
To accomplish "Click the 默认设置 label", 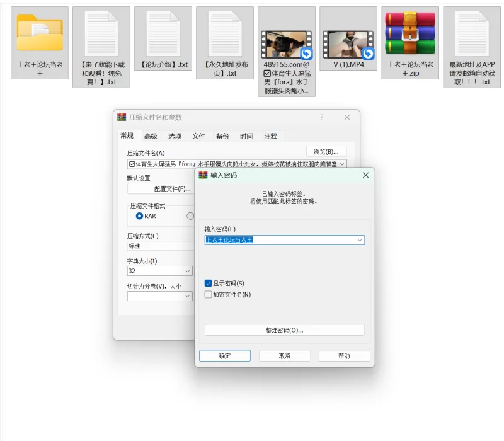I will pyautogui.click(x=139, y=178).
